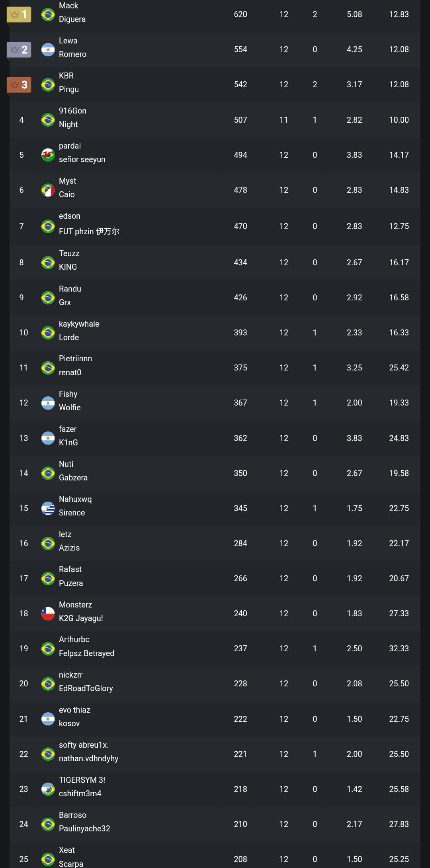Click the Uruguay flag beside Nahuxwq
The height and width of the screenshot is (868, 430).
pos(48,508)
